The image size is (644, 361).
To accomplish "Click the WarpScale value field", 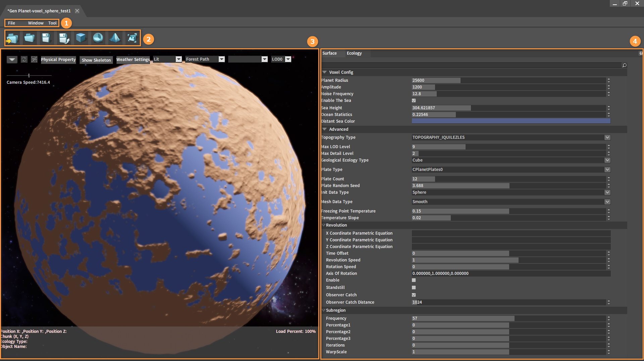I will 508,352.
